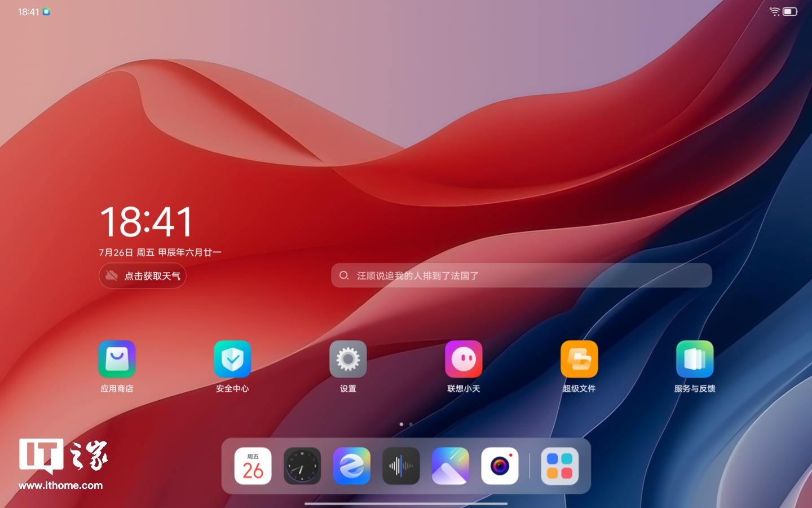
Task: Open the 超级文件 file manager app
Action: click(579, 359)
